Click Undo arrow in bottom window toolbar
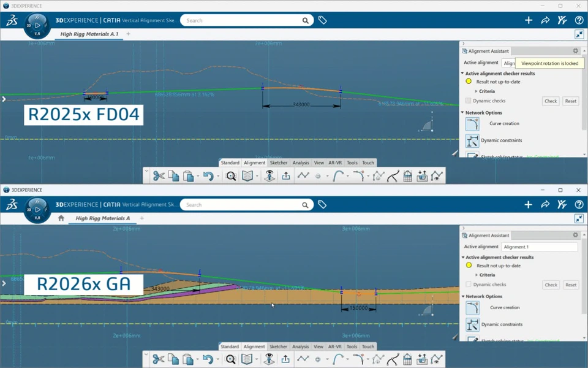 click(x=208, y=359)
